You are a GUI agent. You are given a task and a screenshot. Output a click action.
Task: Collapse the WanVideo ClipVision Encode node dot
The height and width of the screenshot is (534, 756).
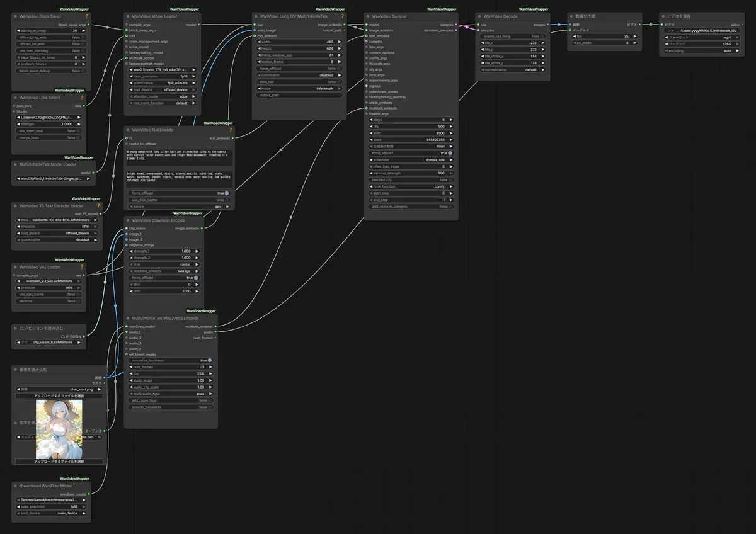(128, 220)
